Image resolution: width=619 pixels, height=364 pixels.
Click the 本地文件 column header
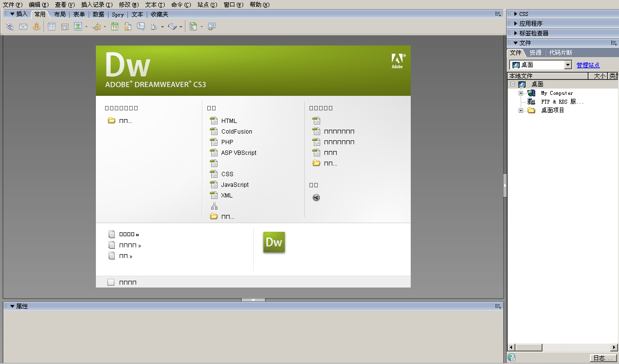click(548, 76)
